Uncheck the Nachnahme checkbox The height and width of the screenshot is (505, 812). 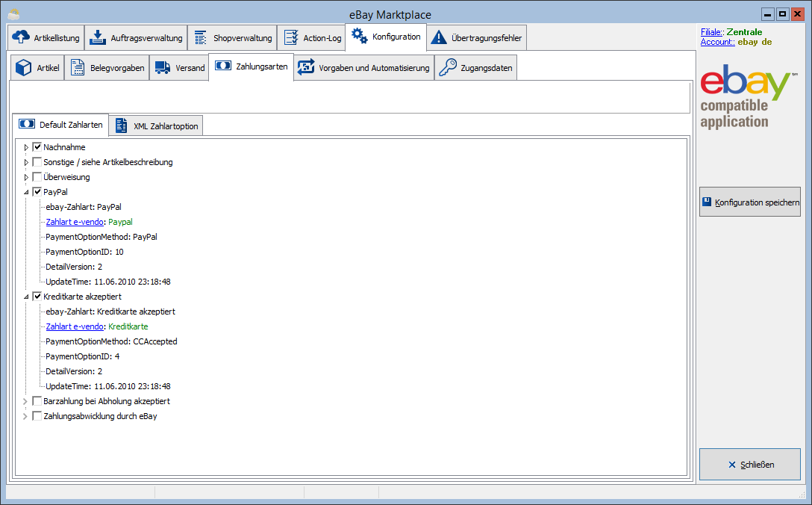[37, 147]
